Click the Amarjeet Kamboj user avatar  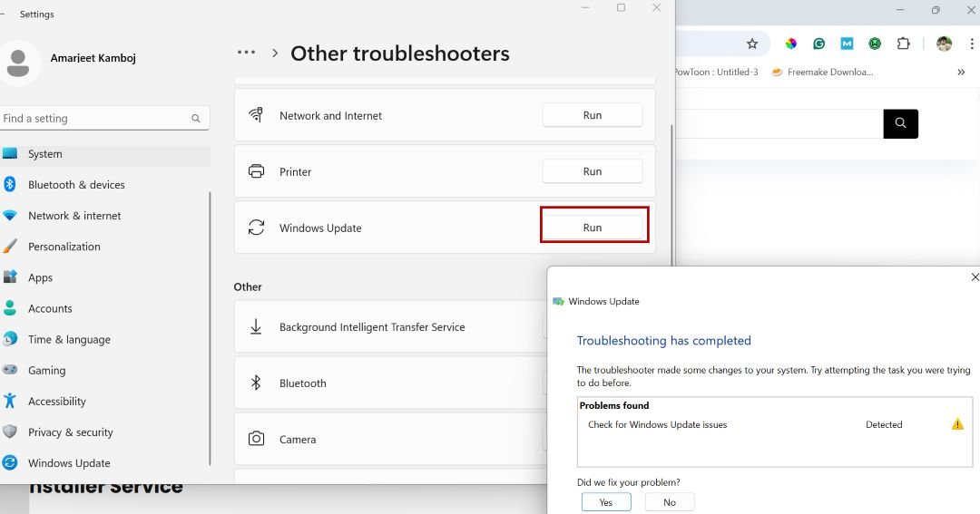(x=18, y=63)
